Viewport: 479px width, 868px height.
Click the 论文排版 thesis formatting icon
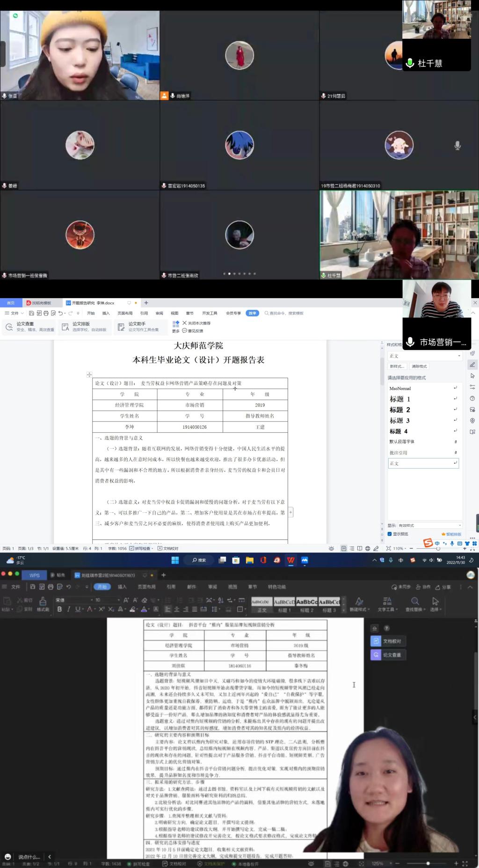click(65, 327)
